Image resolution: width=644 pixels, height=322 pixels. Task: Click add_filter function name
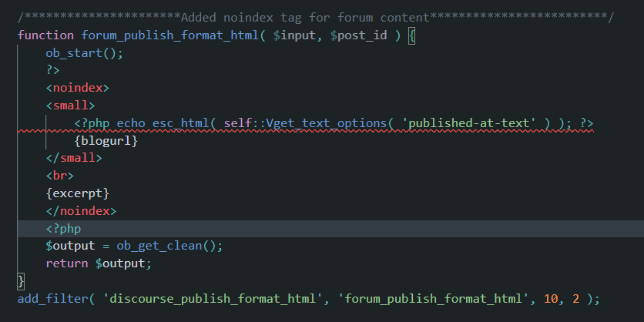click(52, 299)
